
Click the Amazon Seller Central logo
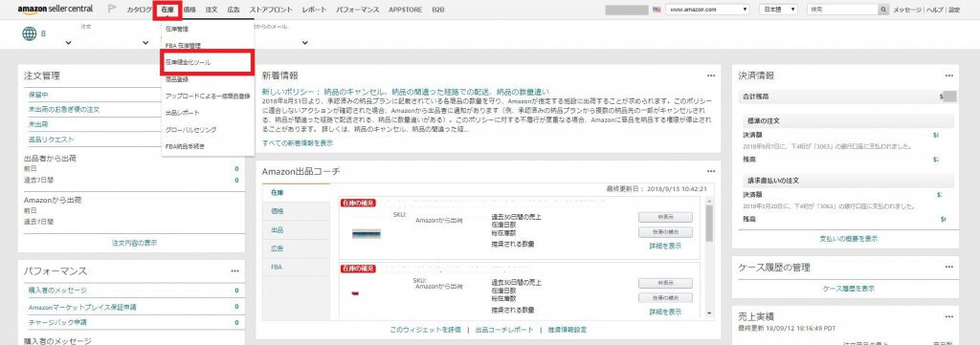tap(55, 10)
